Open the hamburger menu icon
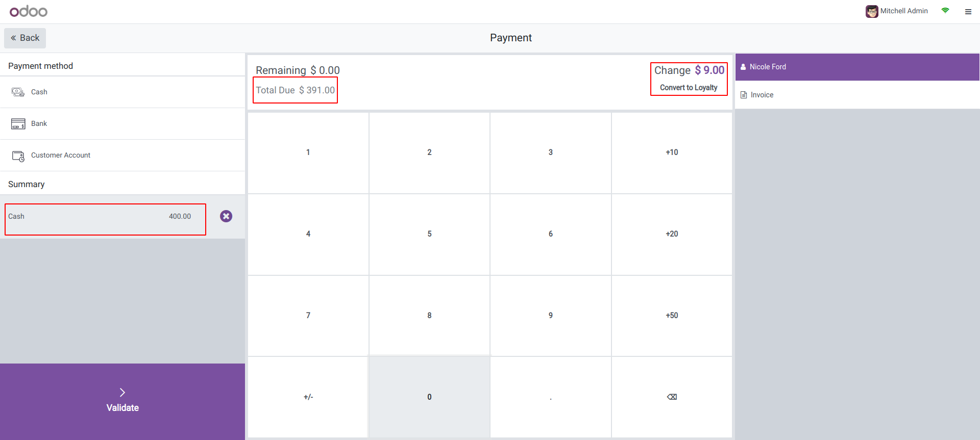This screenshot has width=980, height=440. tap(968, 12)
